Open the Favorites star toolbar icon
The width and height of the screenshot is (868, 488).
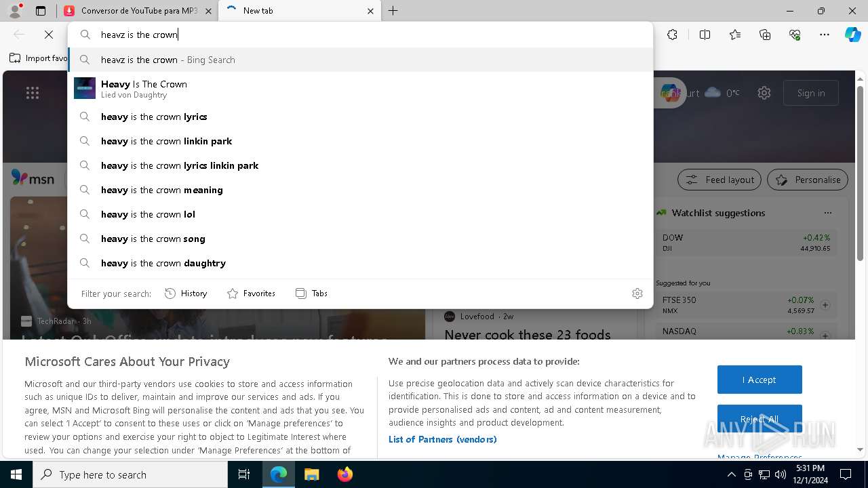[x=735, y=35]
